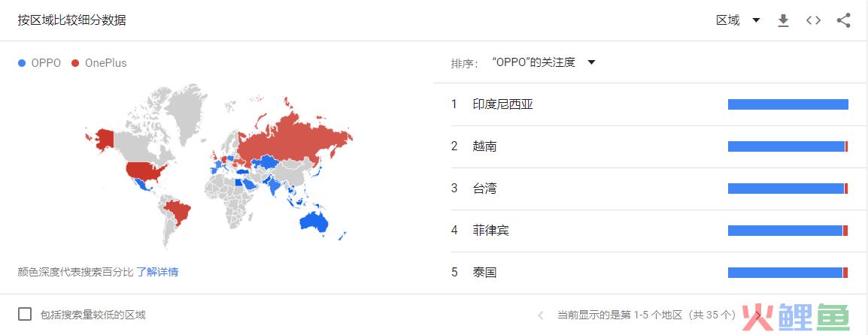Screen dimensions: 868x335
Task: Click the red OnePlus legend dot
Action: pyautogui.click(x=75, y=63)
